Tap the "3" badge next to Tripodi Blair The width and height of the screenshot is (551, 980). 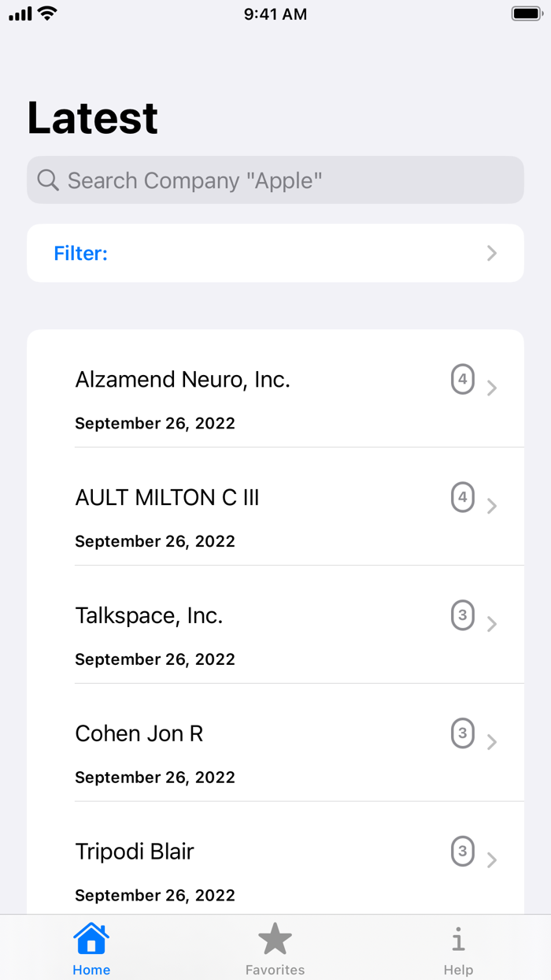point(463,852)
